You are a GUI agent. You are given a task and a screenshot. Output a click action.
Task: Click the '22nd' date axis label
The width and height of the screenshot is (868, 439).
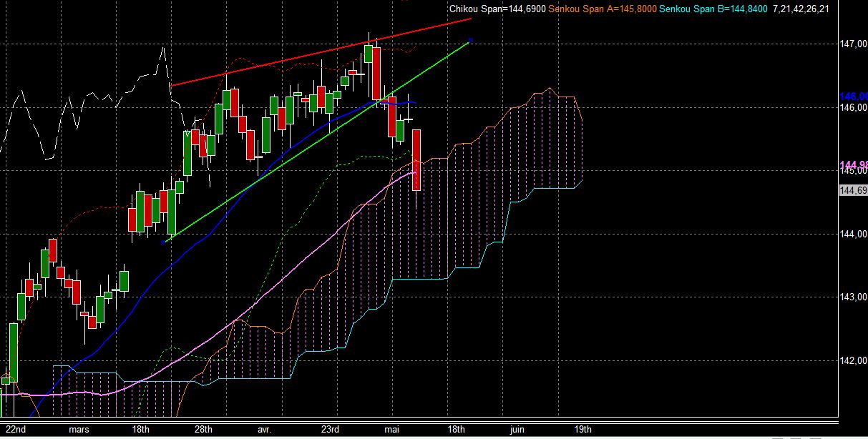16,429
